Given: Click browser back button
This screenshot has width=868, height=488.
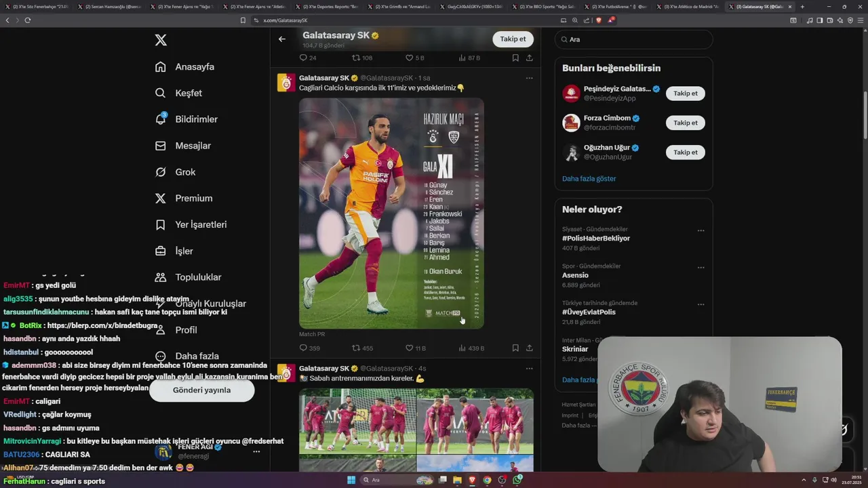Looking at the screenshot, I should (7, 20).
